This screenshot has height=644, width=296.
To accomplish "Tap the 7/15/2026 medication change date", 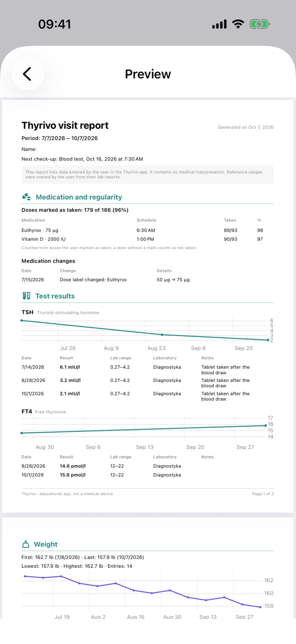I will point(33,280).
